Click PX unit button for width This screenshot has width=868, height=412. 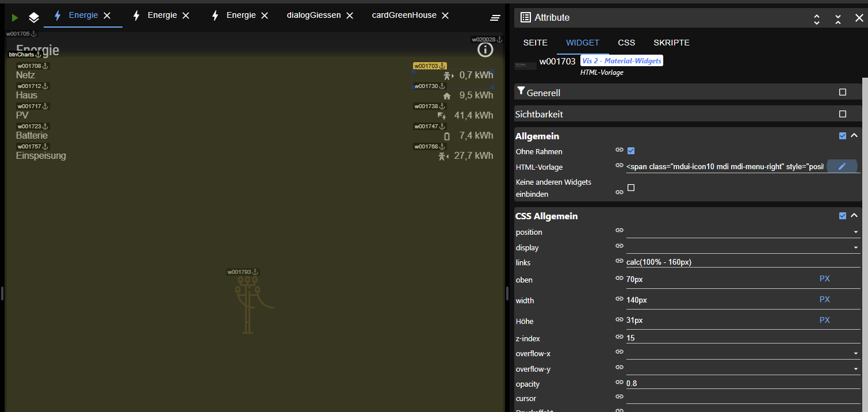824,299
